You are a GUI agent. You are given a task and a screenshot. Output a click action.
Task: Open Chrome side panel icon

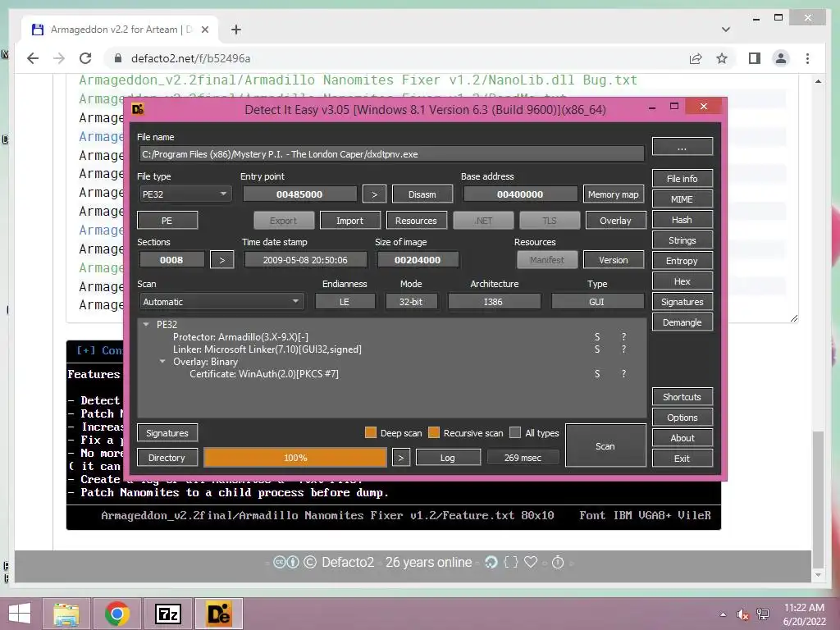click(x=755, y=58)
